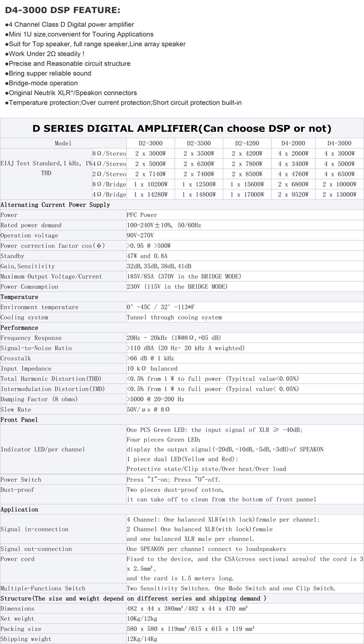Click the Damping Factor (8 ohms) label
This screenshot has height=644, width=364.
(x=39, y=399)
